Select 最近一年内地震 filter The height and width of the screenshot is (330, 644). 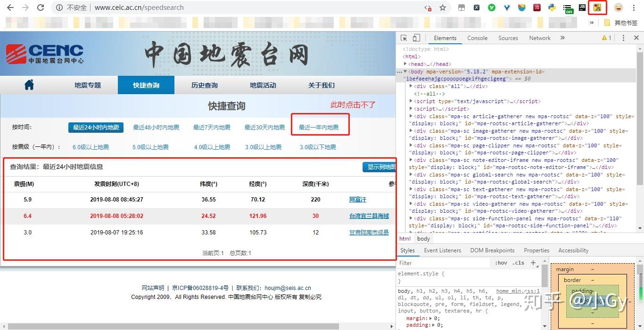point(319,128)
